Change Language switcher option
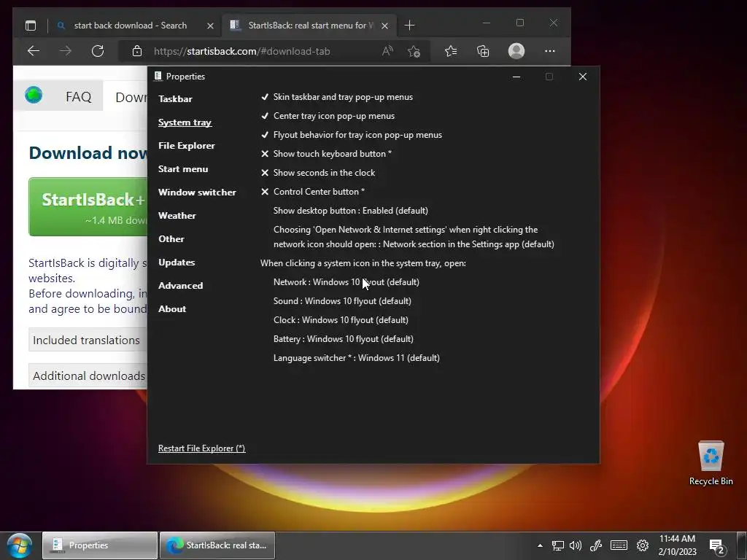The width and height of the screenshot is (747, 560). [x=356, y=358]
